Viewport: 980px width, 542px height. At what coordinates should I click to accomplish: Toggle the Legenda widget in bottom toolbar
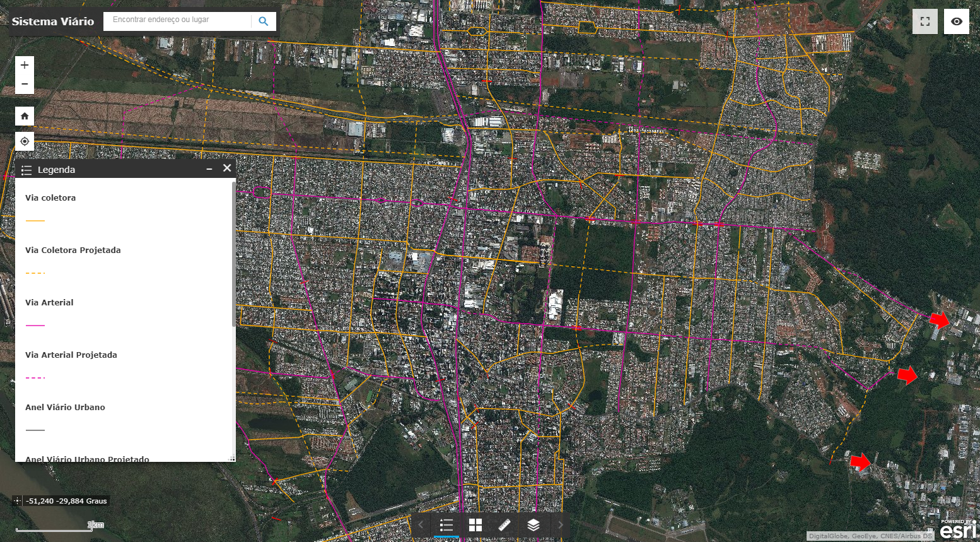pos(446,525)
